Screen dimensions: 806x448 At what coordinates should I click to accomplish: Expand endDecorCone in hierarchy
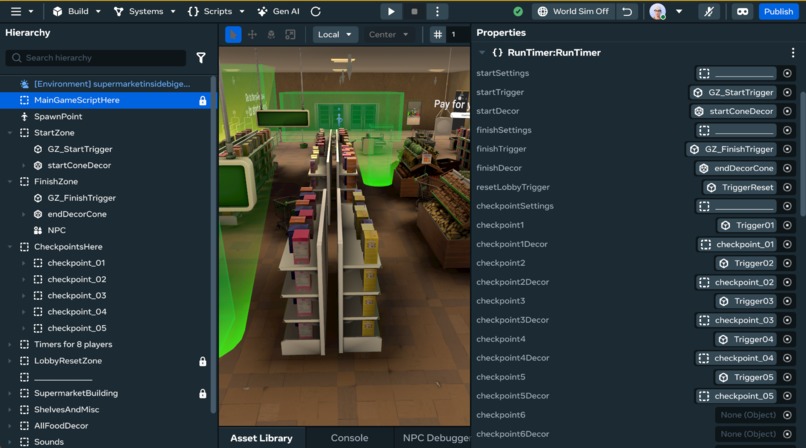tap(23, 214)
